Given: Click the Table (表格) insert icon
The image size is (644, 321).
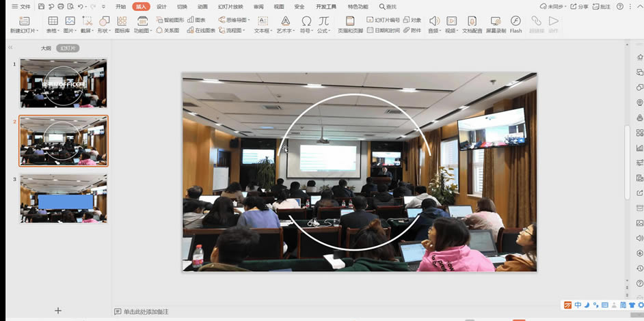Looking at the screenshot, I should click(52, 21).
